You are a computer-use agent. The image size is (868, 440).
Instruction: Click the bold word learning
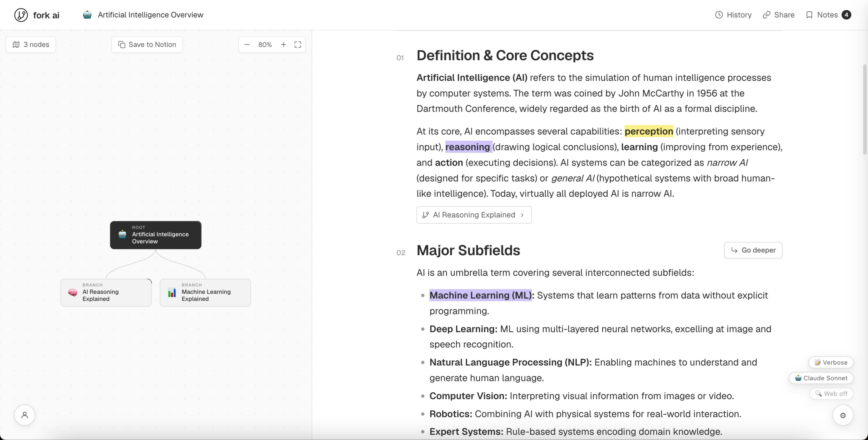(639, 147)
